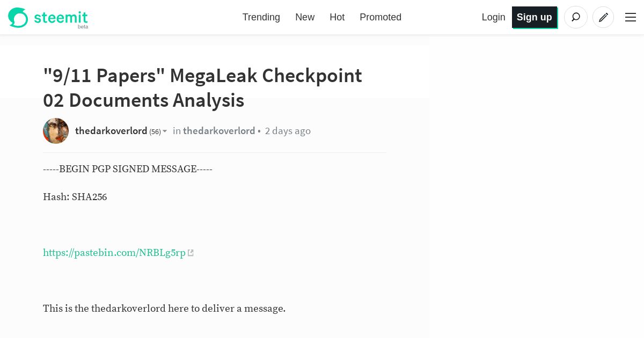Click the Login link
This screenshot has width=644, height=338.
(x=494, y=17)
